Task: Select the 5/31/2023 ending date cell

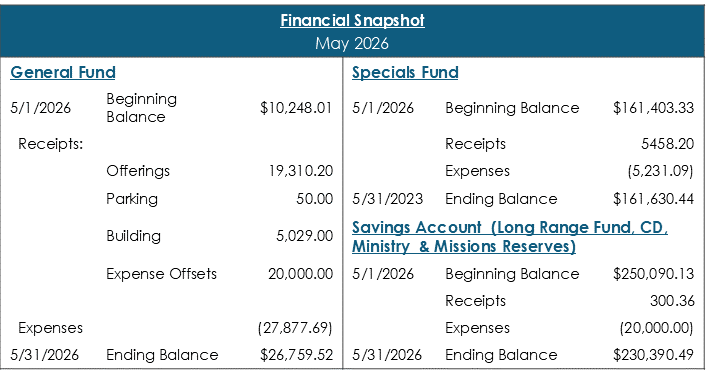Action: pos(387,199)
